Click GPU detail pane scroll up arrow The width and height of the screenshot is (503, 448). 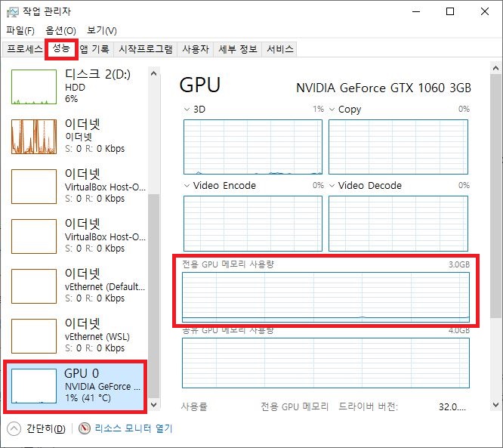(x=495, y=68)
